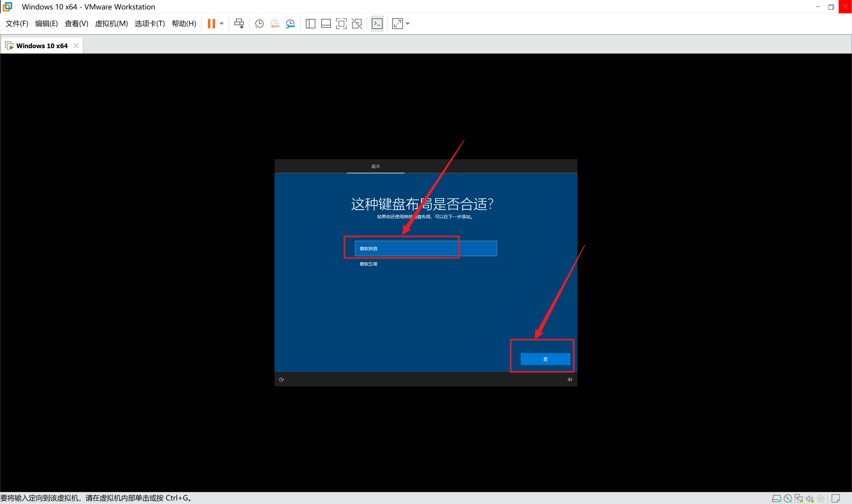Screen dimensions: 852x504
Task: Click CD/DVD drive status icon
Action: click(x=788, y=499)
